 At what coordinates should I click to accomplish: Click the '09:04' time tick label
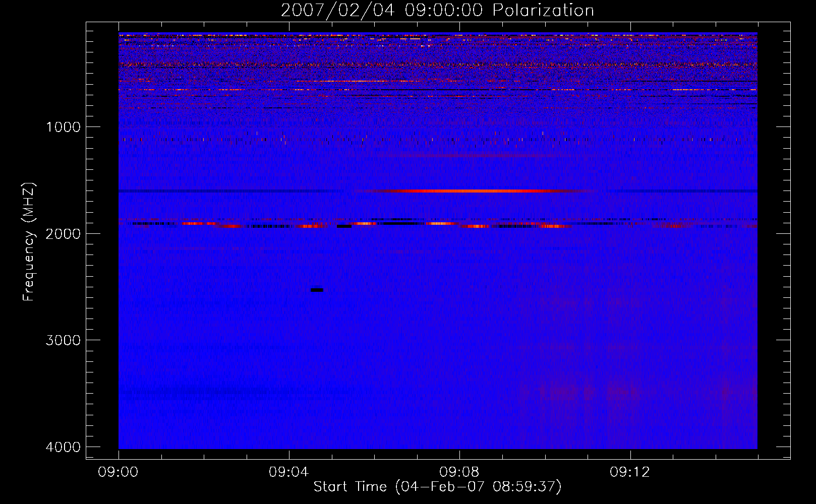(289, 472)
